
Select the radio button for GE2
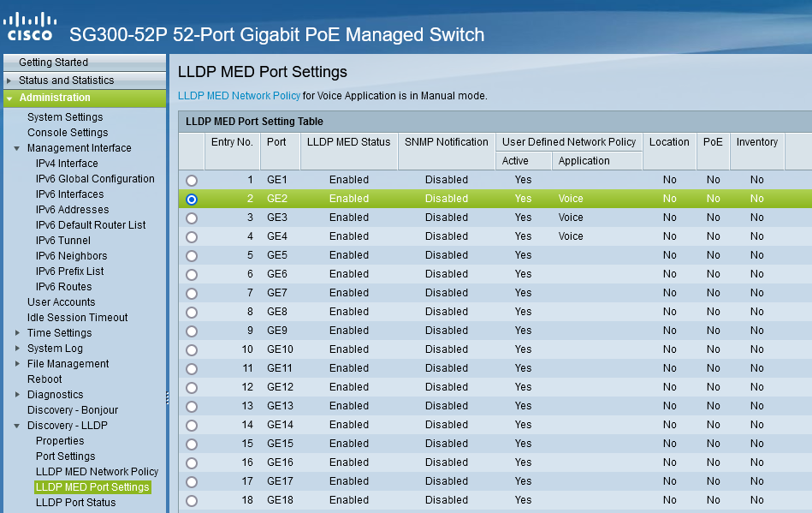coord(192,199)
